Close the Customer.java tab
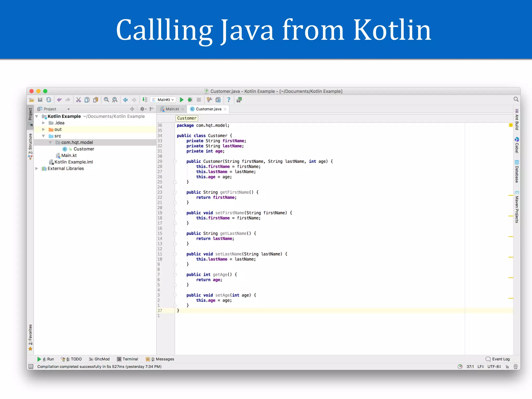Screen dimensions: 532x399 point(225,109)
